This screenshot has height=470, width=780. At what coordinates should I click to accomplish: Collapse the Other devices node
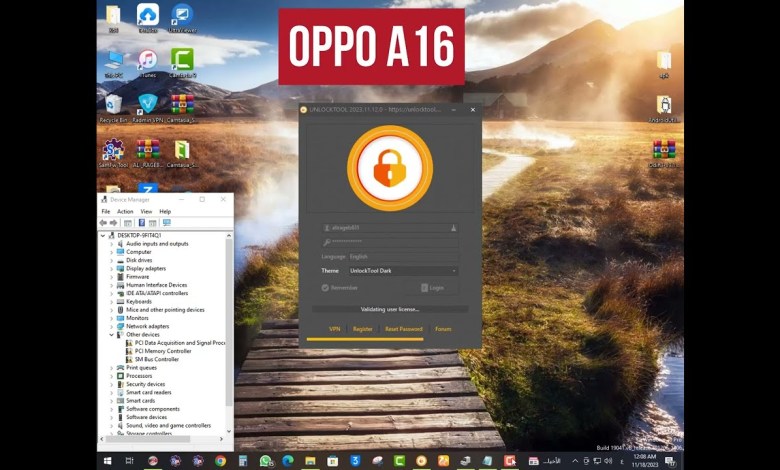tap(111, 335)
